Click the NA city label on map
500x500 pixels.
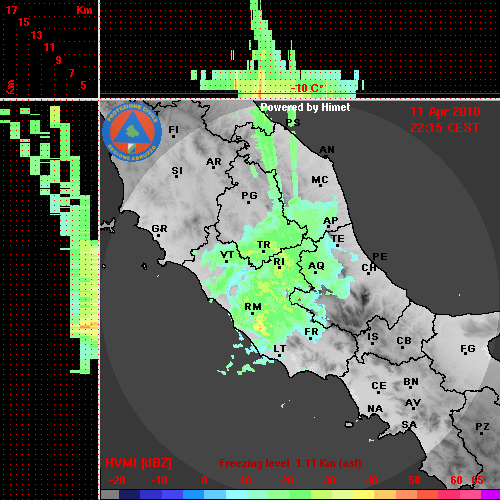click(x=375, y=408)
